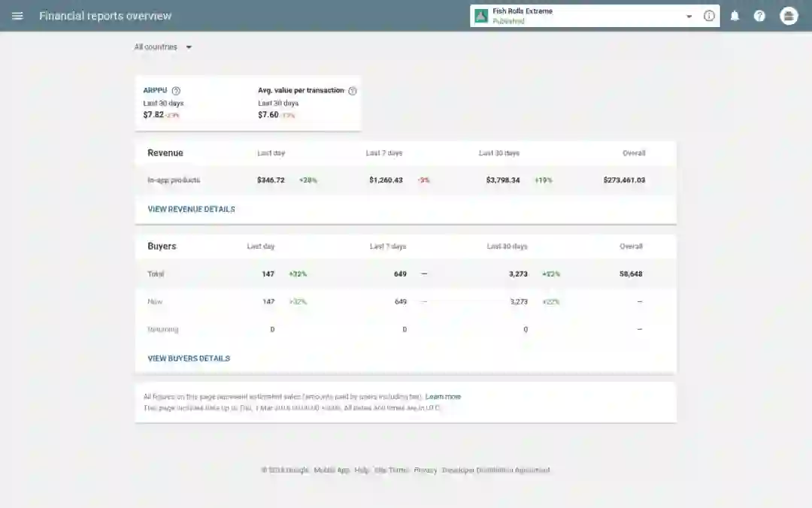Click the Buyers section heading

162,246
